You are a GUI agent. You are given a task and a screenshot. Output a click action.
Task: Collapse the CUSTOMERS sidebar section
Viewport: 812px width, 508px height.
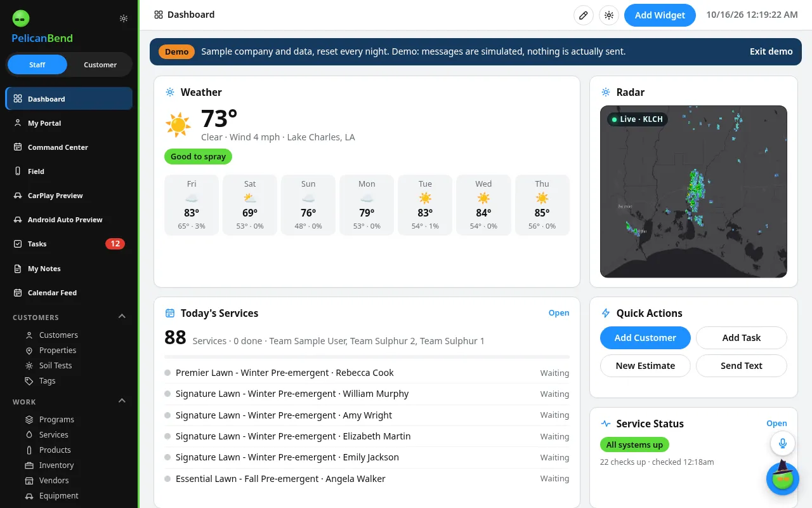(122, 317)
